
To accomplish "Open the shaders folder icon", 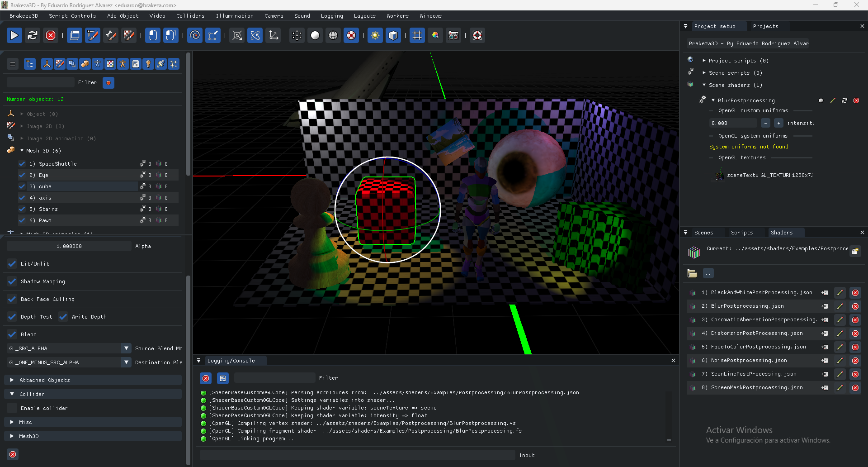I will [x=692, y=273].
